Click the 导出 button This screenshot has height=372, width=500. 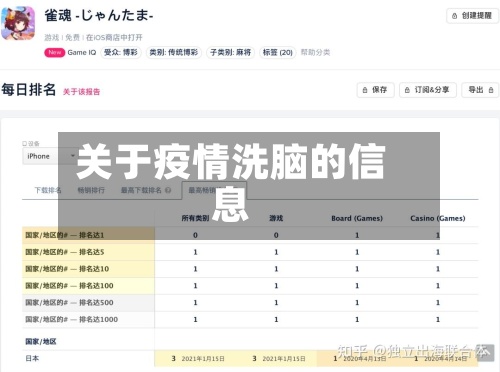(480, 90)
